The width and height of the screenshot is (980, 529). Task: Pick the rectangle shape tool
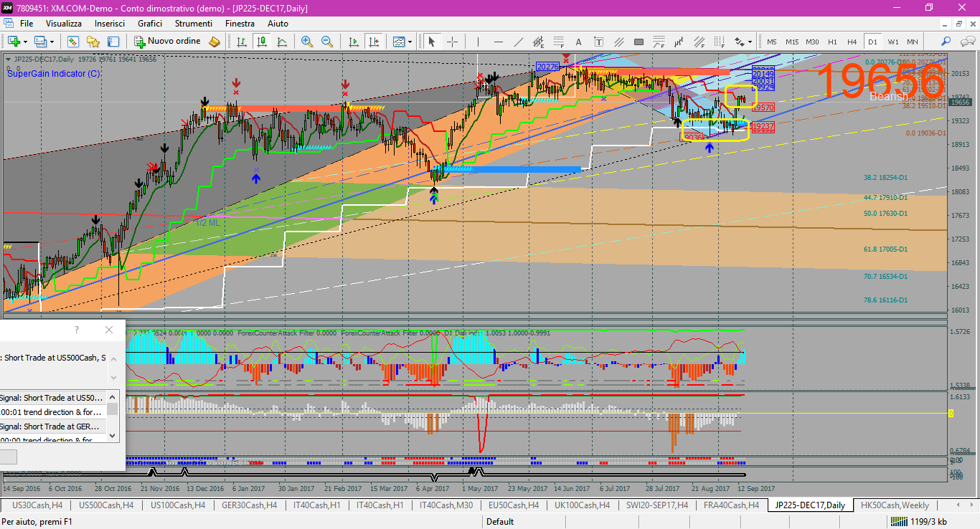pos(639,41)
